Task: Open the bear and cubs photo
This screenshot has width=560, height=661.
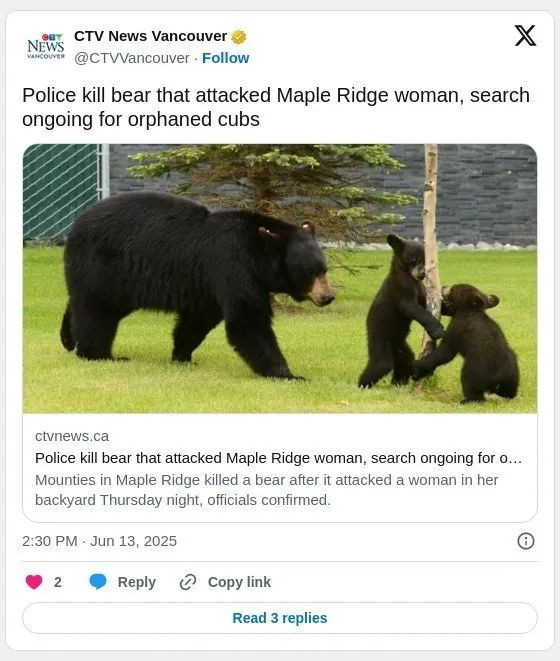Action: (280, 279)
